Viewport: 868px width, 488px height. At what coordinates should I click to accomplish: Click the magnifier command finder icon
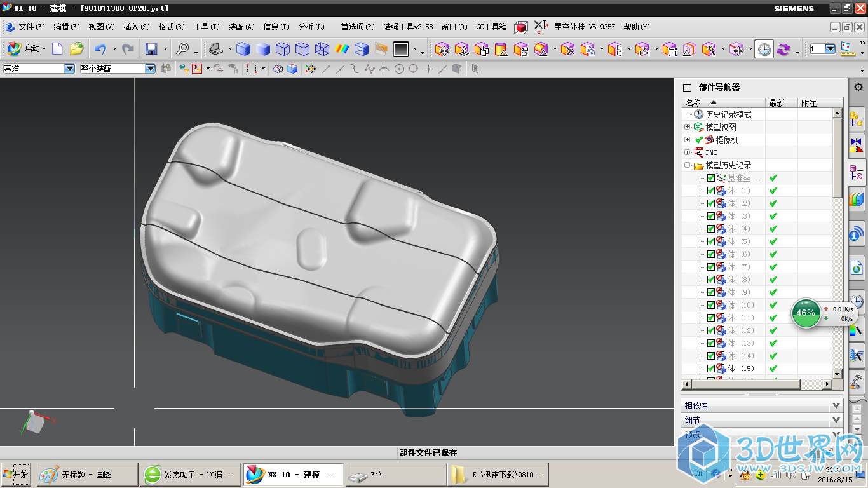[182, 49]
